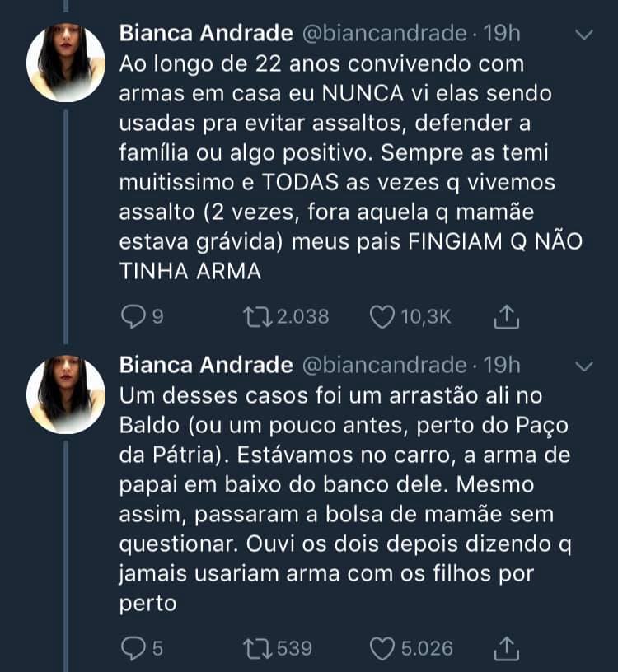
Task: Visit @biancandrade handle in the first tweet
Action: coord(385,34)
